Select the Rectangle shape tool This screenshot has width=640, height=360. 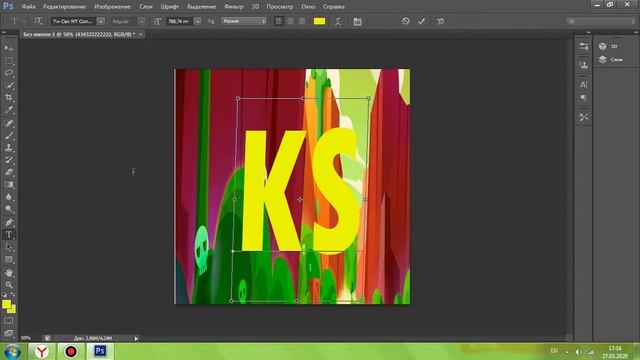coord(9,259)
